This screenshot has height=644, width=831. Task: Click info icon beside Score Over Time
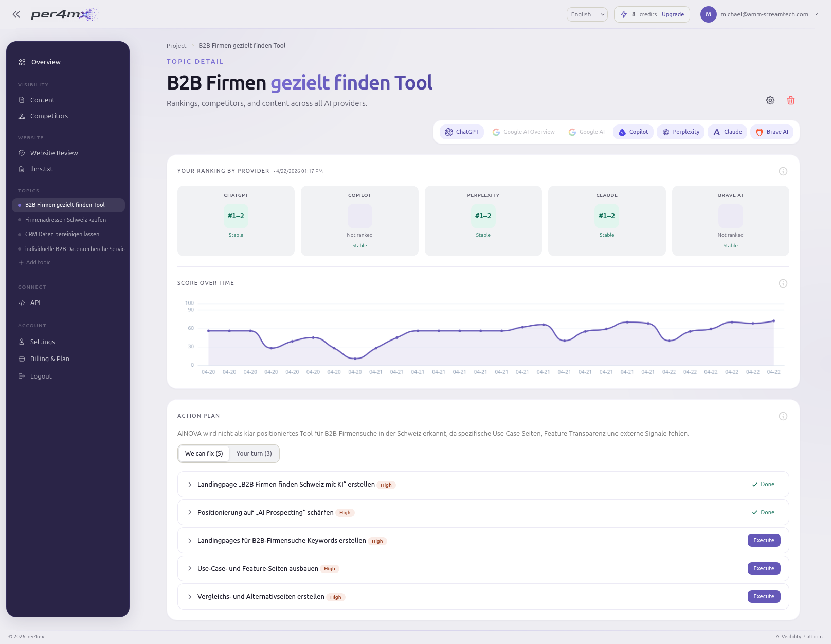click(x=783, y=283)
